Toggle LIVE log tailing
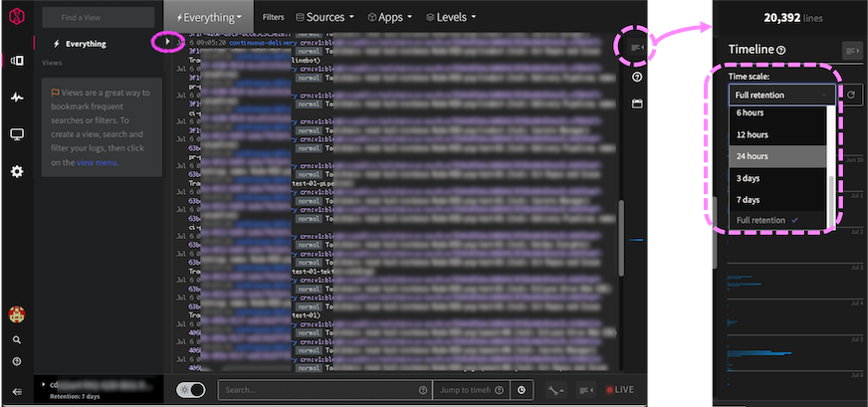Screen dimensions: 868x407 click(620, 390)
